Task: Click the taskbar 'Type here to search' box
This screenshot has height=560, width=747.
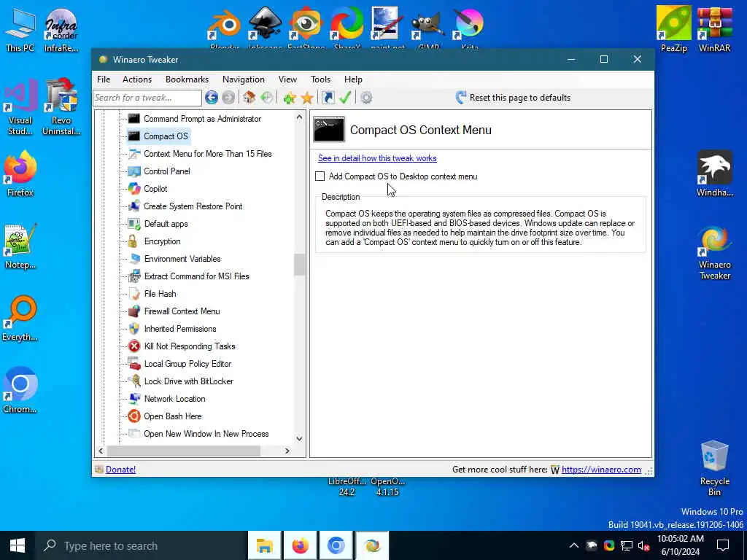Action: click(x=141, y=545)
